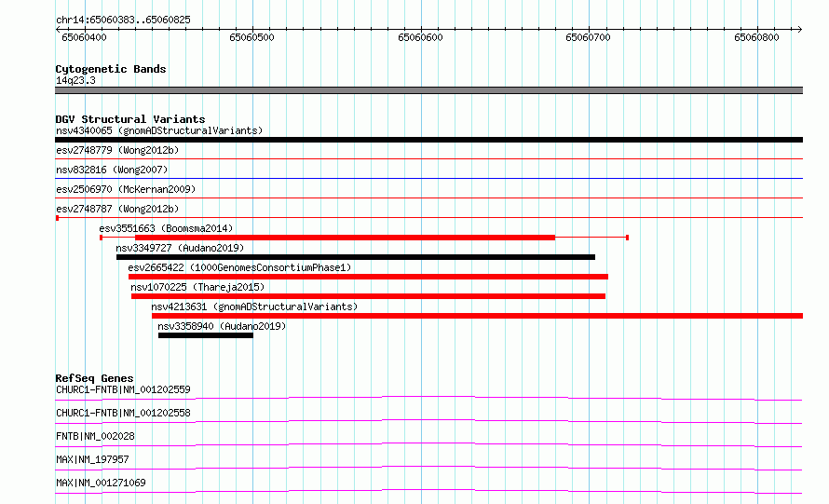Open variant esv2665422 (1000GenomesConsortiumPhase1) label

[239, 267]
